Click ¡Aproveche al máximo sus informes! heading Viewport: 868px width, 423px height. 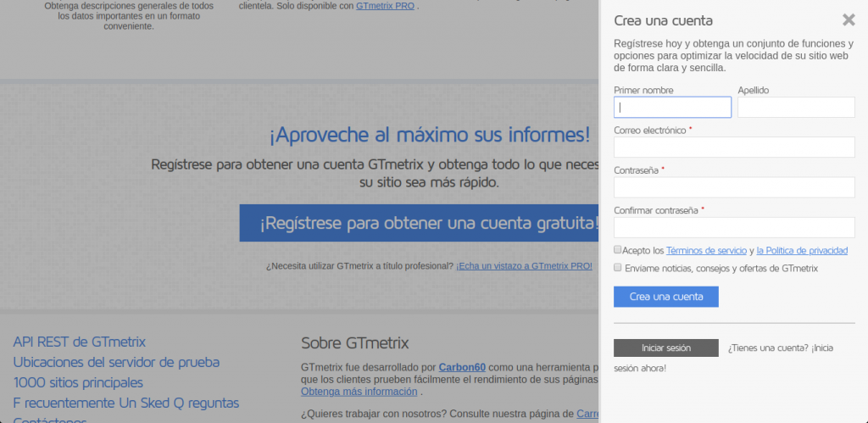pos(430,135)
